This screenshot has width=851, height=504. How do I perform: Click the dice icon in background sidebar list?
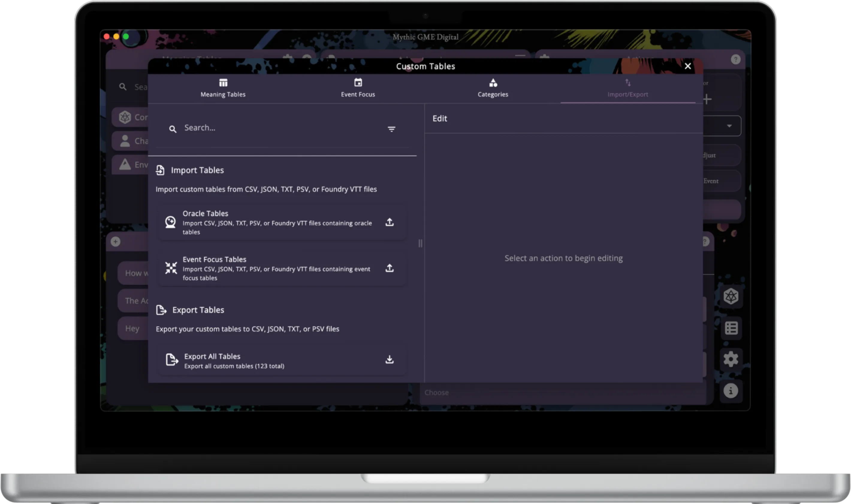click(x=125, y=117)
